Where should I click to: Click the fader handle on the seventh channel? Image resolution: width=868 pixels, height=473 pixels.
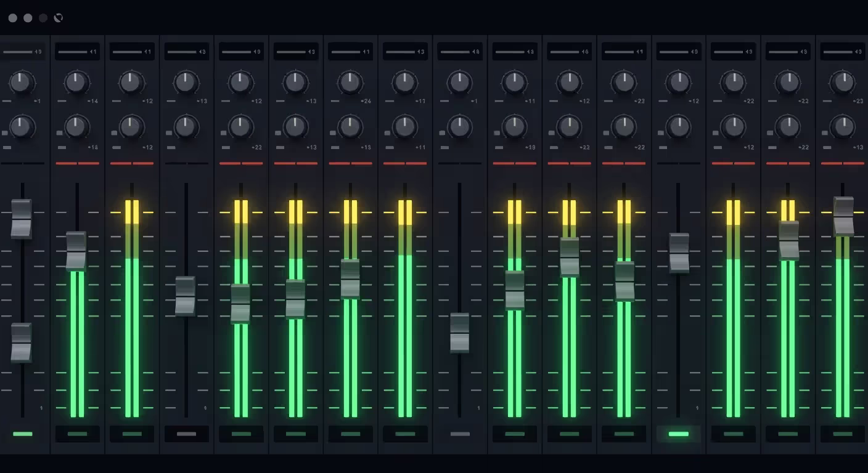click(350, 278)
